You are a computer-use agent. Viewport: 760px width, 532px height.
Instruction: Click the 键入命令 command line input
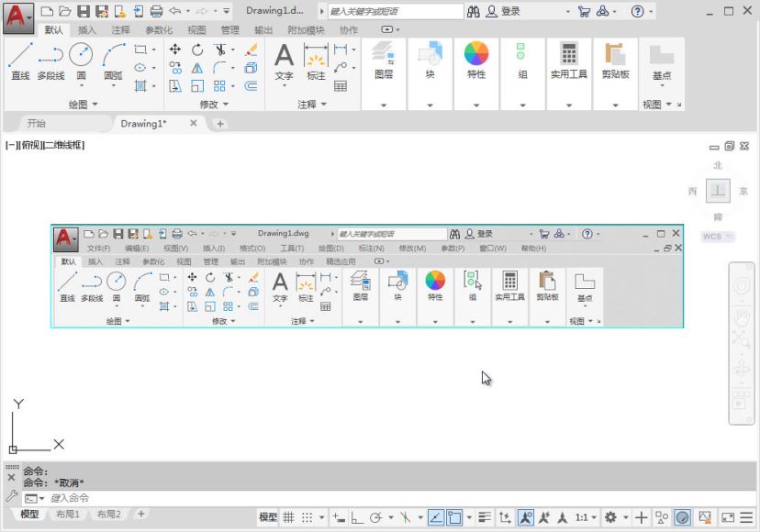pyautogui.click(x=387, y=498)
